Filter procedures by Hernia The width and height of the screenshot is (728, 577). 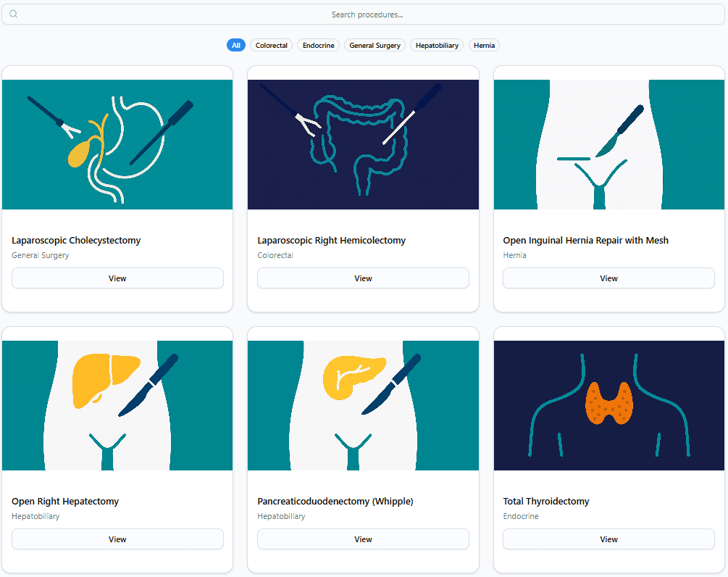pyautogui.click(x=484, y=45)
